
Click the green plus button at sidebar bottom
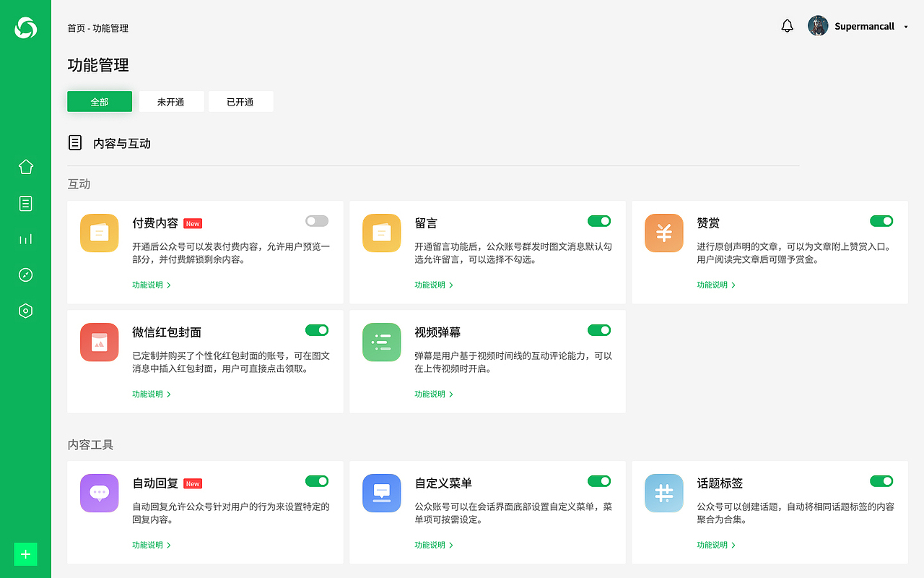click(25, 554)
